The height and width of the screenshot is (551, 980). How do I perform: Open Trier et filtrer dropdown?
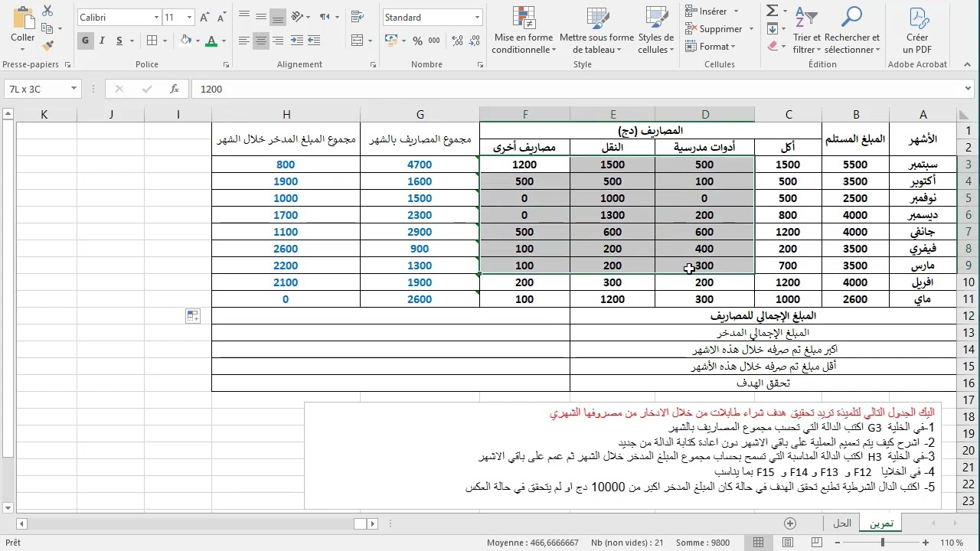pos(806,31)
